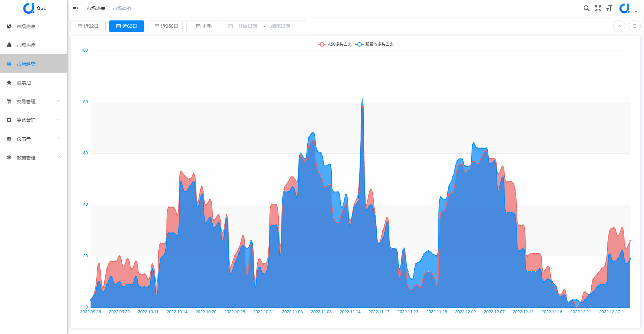Expand the 数据管理 submenu chevron
Screen dimensions: 644x334
click(58, 157)
